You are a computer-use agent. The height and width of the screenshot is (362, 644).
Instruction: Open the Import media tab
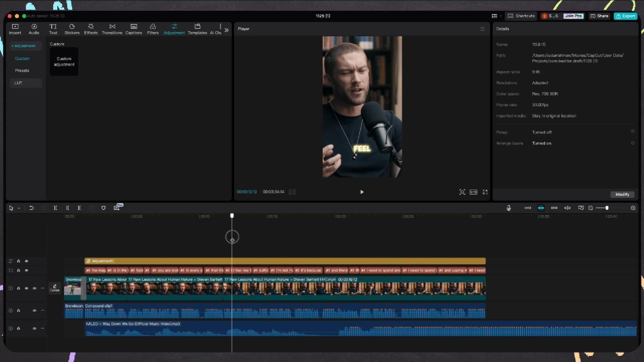tap(15, 29)
